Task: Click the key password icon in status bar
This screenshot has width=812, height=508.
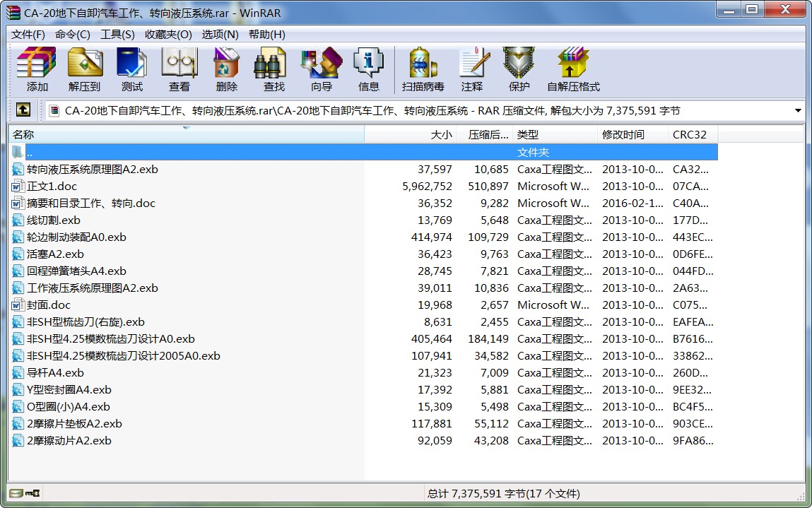Action: tap(33, 493)
